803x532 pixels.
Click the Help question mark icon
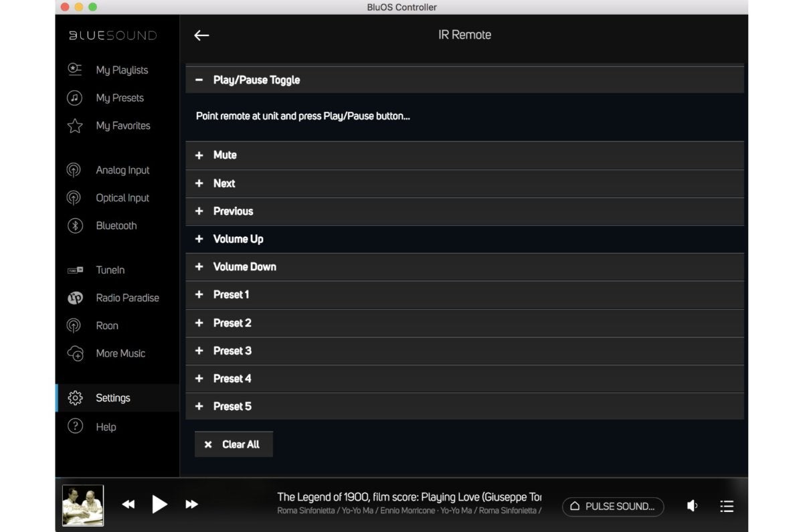(x=75, y=426)
